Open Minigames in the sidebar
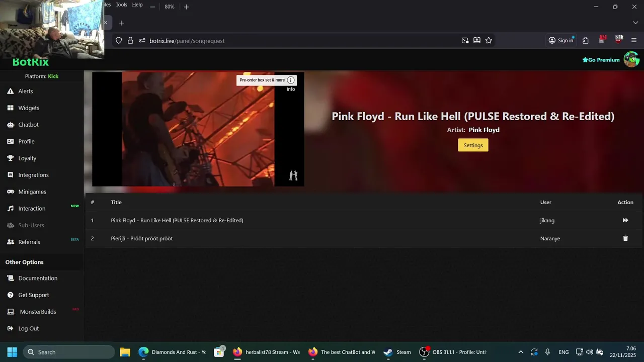Image resolution: width=644 pixels, height=362 pixels. coord(32,192)
